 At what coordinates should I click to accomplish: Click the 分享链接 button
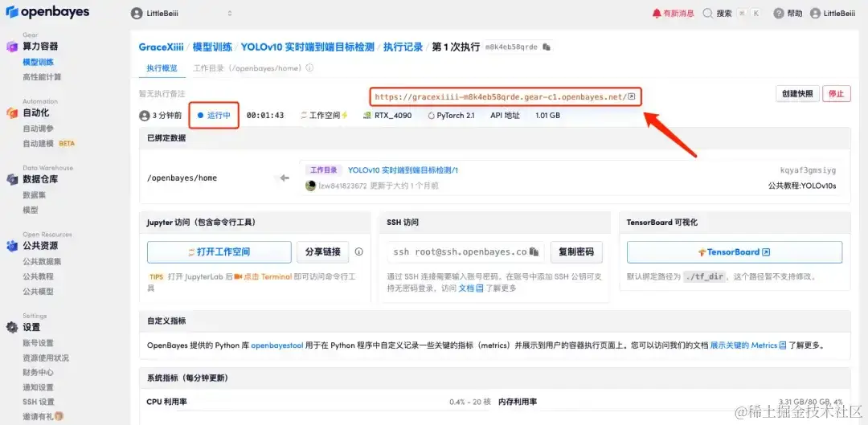tap(323, 251)
